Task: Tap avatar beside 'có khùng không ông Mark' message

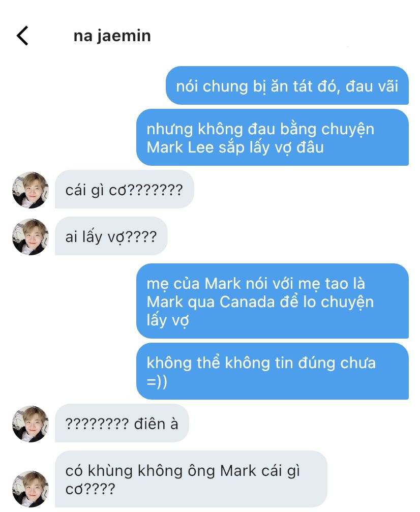Action: coord(31,489)
